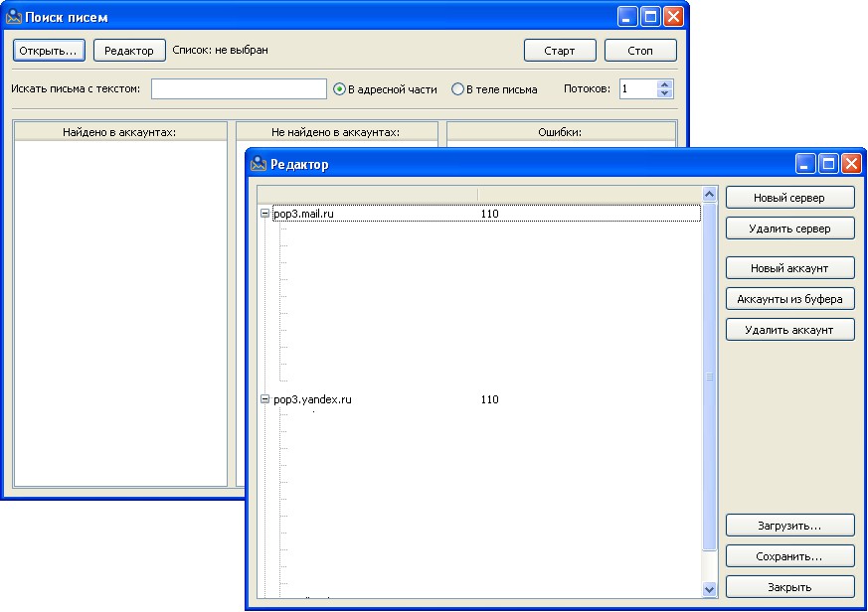Click the Новый сервер button

coord(789,198)
